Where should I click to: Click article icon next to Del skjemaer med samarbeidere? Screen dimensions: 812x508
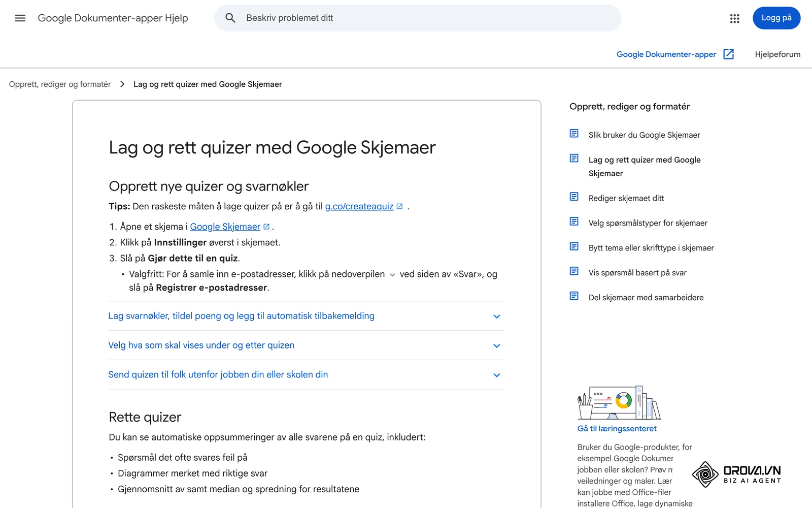pyautogui.click(x=574, y=296)
